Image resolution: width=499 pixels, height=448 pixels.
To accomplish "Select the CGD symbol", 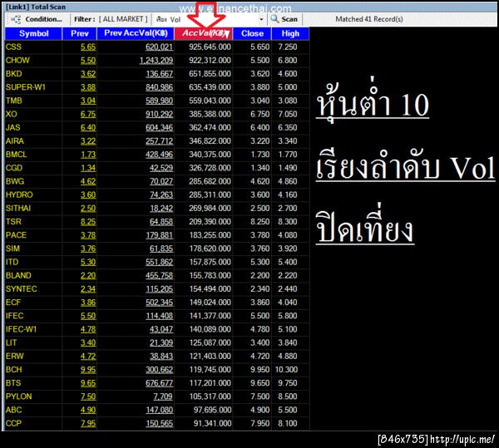I will coord(14,168).
